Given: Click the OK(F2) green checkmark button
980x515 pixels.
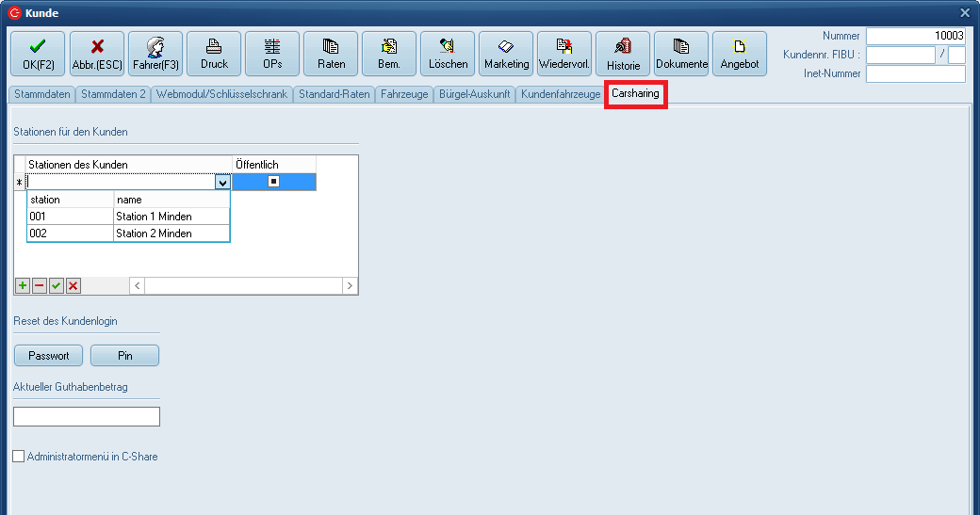Looking at the screenshot, I should 38,54.
